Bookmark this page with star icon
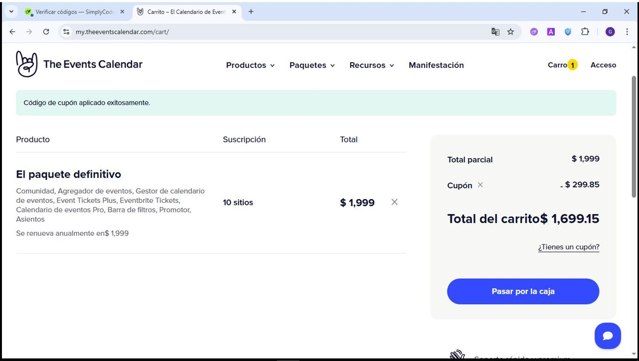The image size is (639, 361). (511, 32)
